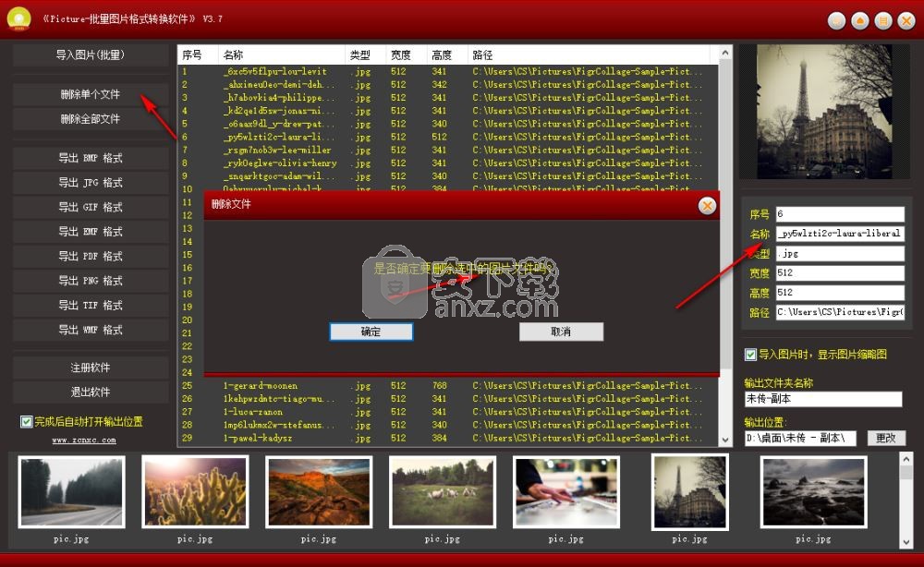Export images using 导出 GIF 格式

click(x=91, y=207)
